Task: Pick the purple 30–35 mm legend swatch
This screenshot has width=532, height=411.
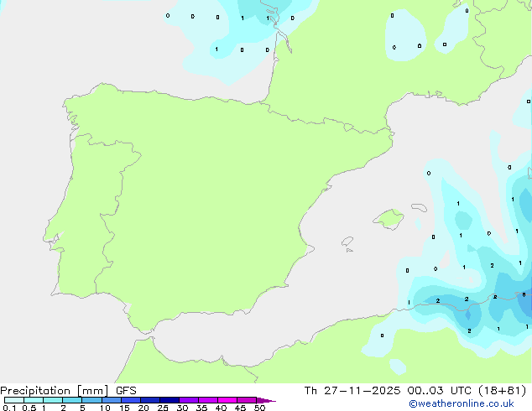Action: pyautogui.click(x=189, y=400)
